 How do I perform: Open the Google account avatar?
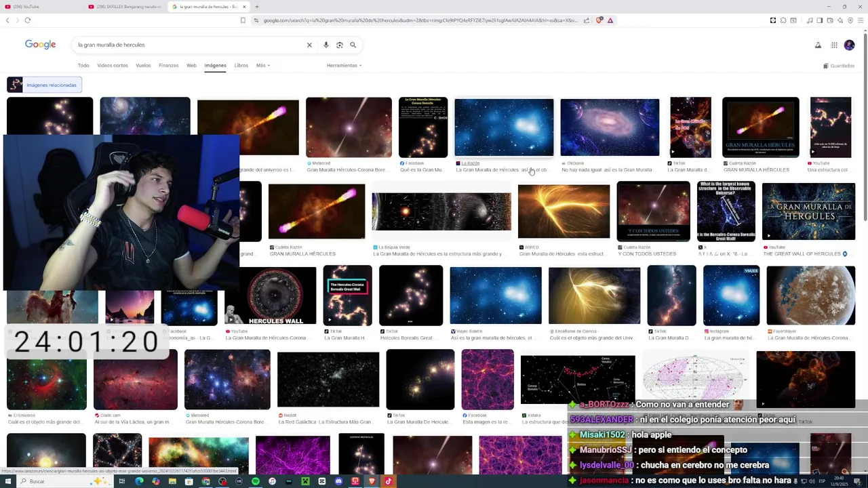coord(850,45)
